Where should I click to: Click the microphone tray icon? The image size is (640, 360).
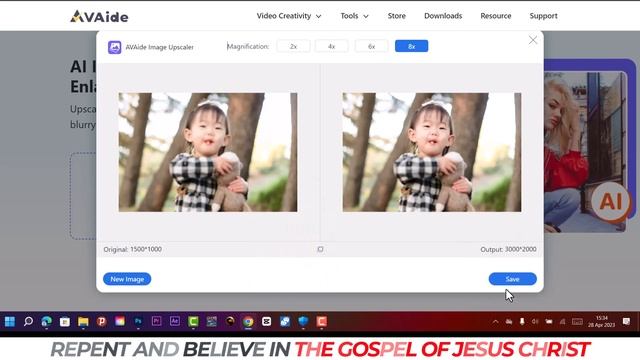[522, 322]
